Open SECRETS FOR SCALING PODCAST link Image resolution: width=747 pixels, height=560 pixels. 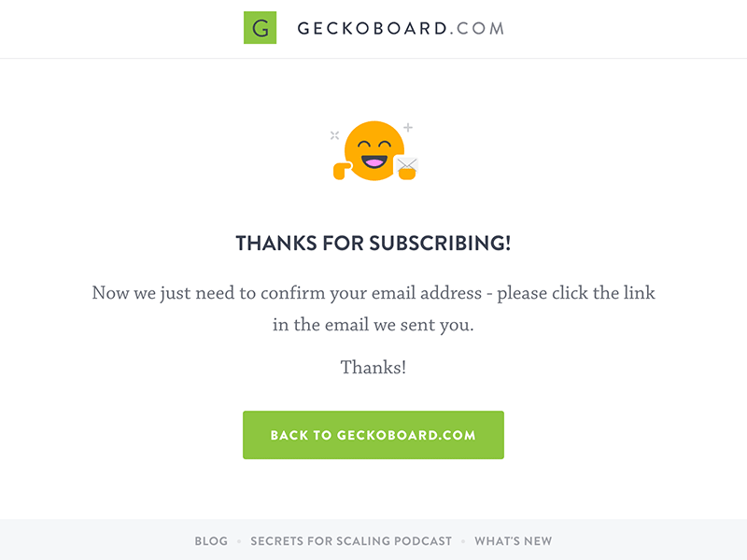coord(351,540)
